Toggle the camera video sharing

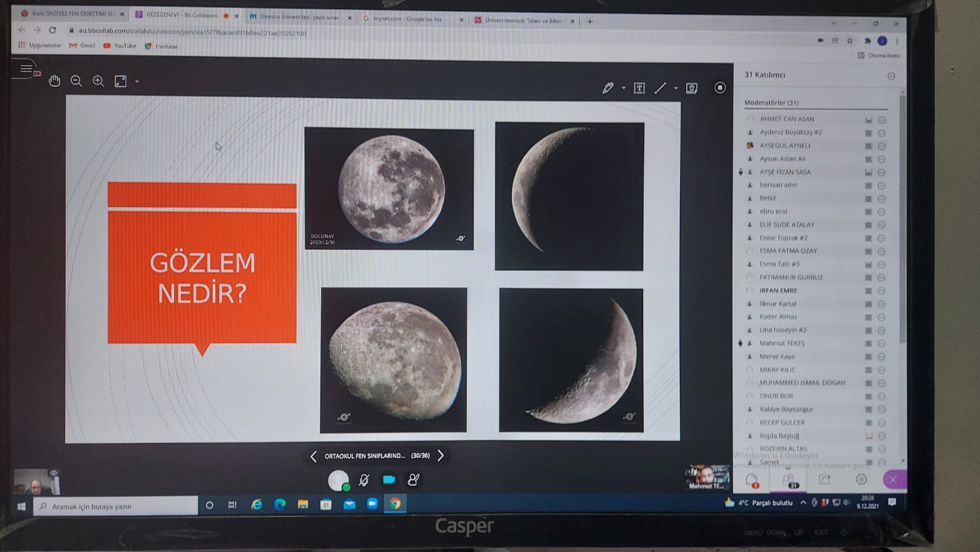tap(389, 480)
